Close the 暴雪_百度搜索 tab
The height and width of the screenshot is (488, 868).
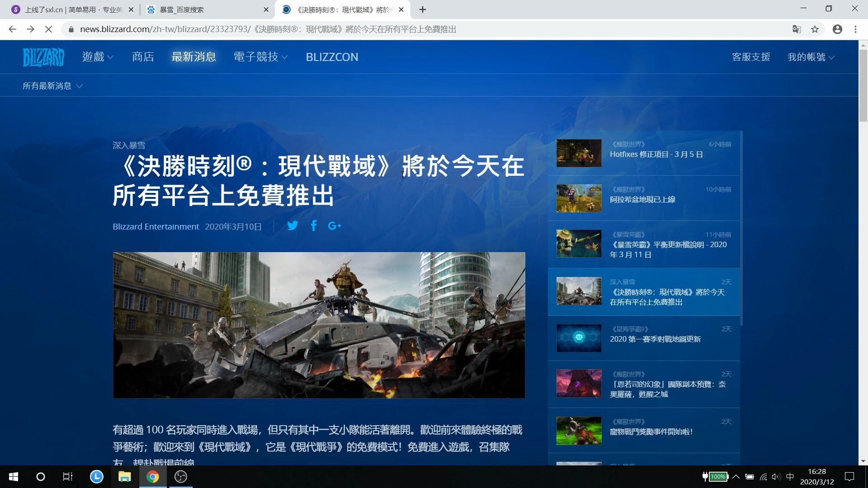pyautogui.click(x=266, y=9)
